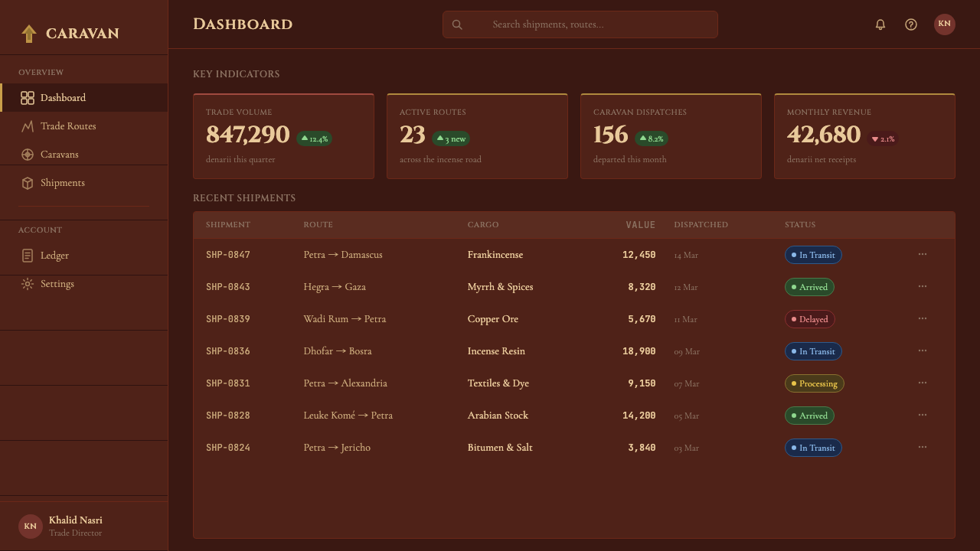Open more options for SHP-0847

[x=923, y=254]
